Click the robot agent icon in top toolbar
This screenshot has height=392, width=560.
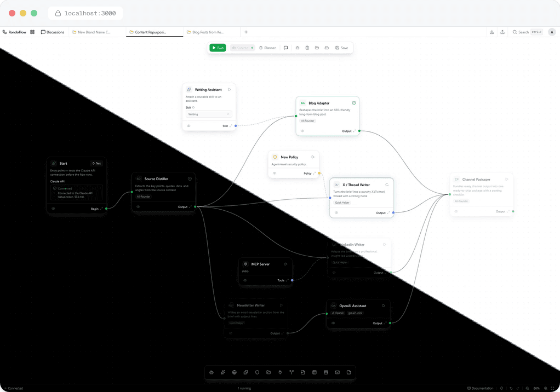pyautogui.click(x=298, y=48)
